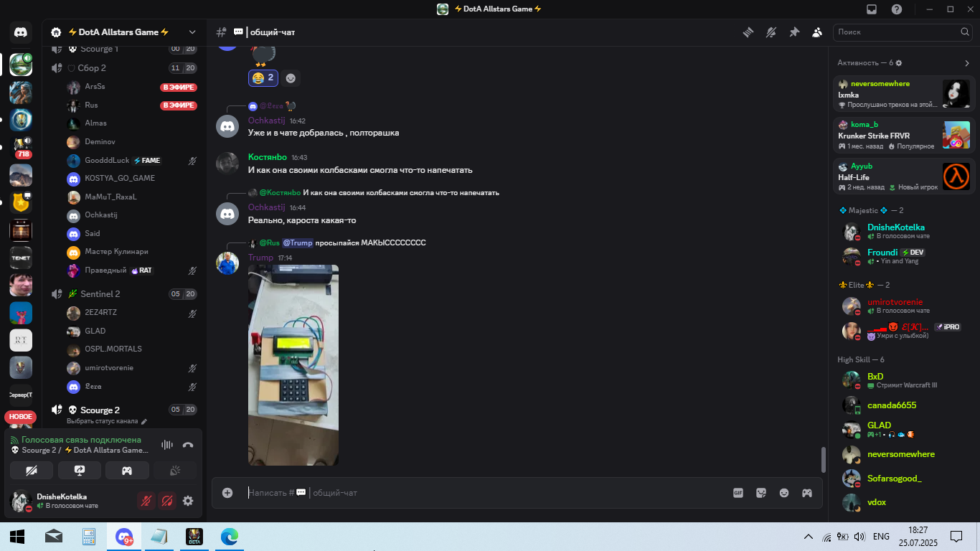Viewport: 980px width, 551px height.
Task: Open the soundboard button in voice panel
Action: coord(174,471)
